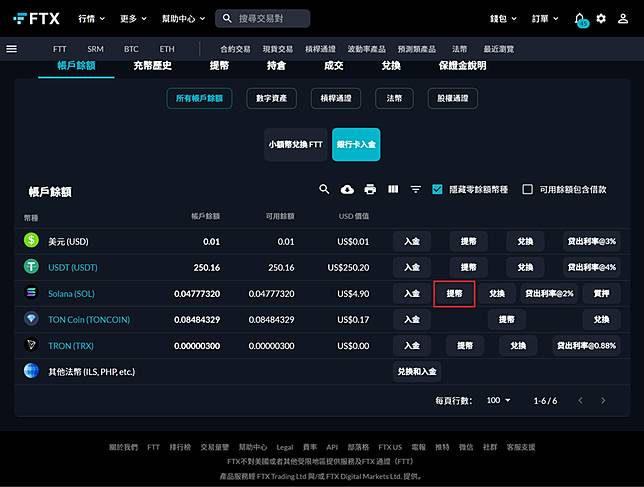Click search icon in balances toolbar

point(324,189)
